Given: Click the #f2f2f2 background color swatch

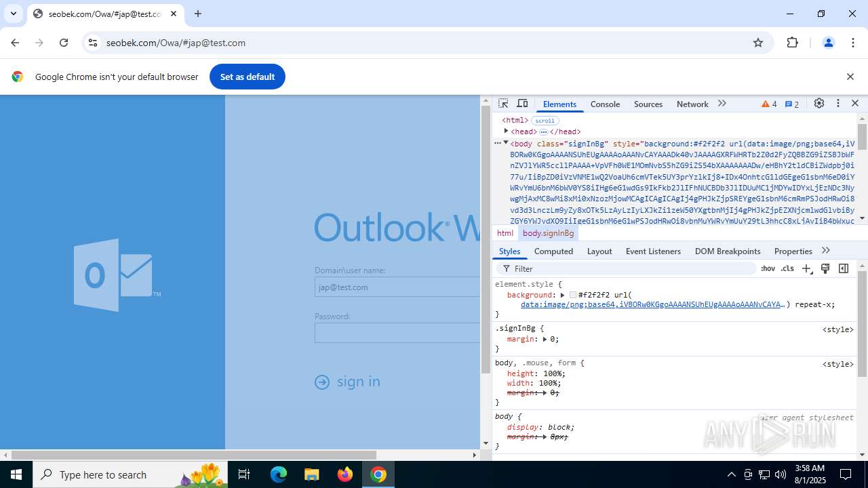Looking at the screenshot, I should click(x=573, y=295).
